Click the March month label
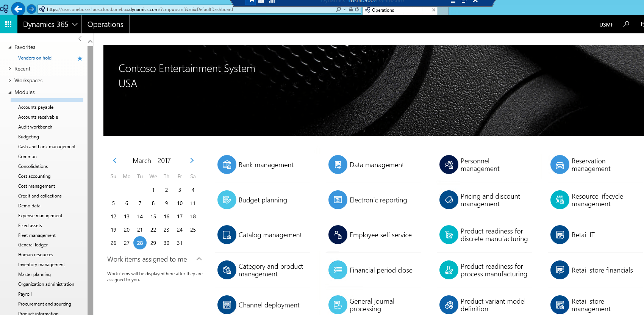The width and height of the screenshot is (644, 315). [x=142, y=161]
